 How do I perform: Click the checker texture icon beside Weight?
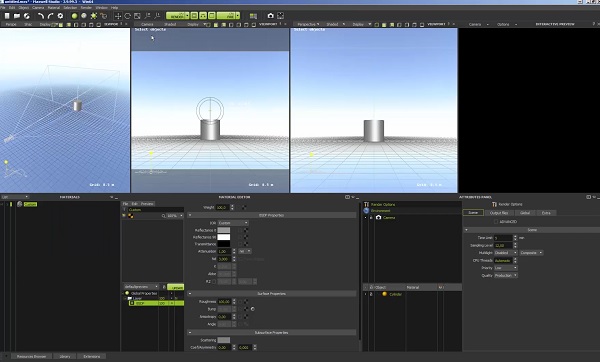tap(244, 207)
